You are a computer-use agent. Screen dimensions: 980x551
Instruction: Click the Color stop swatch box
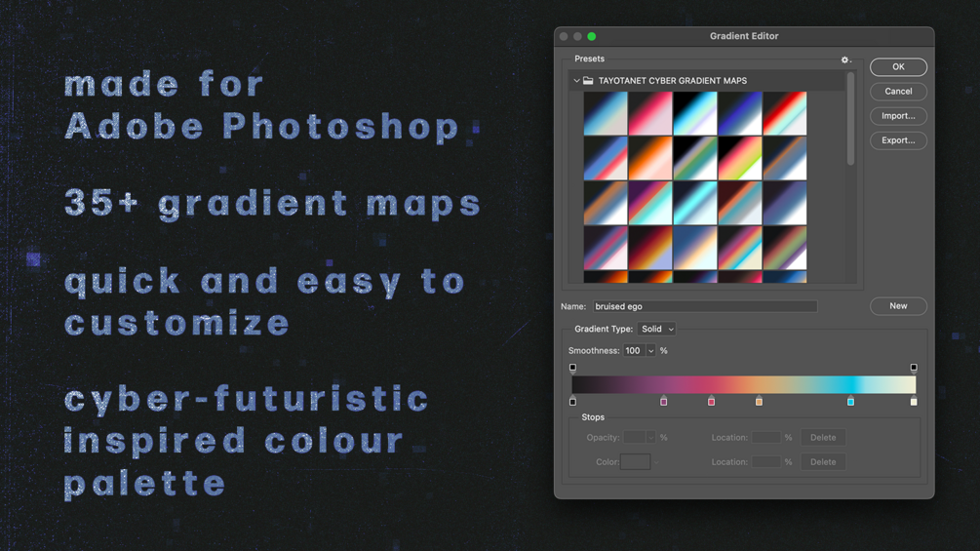(635, 461)
